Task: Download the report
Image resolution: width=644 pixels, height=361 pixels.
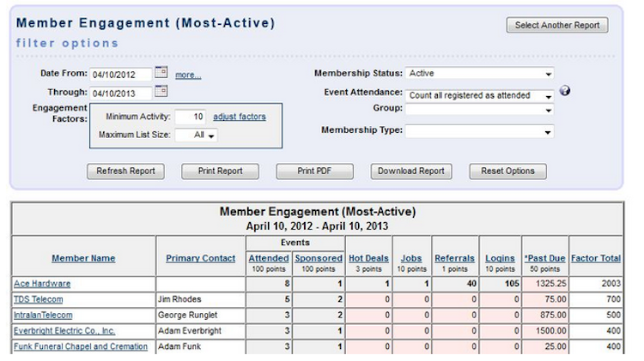Action: click(x=412, y=171)
